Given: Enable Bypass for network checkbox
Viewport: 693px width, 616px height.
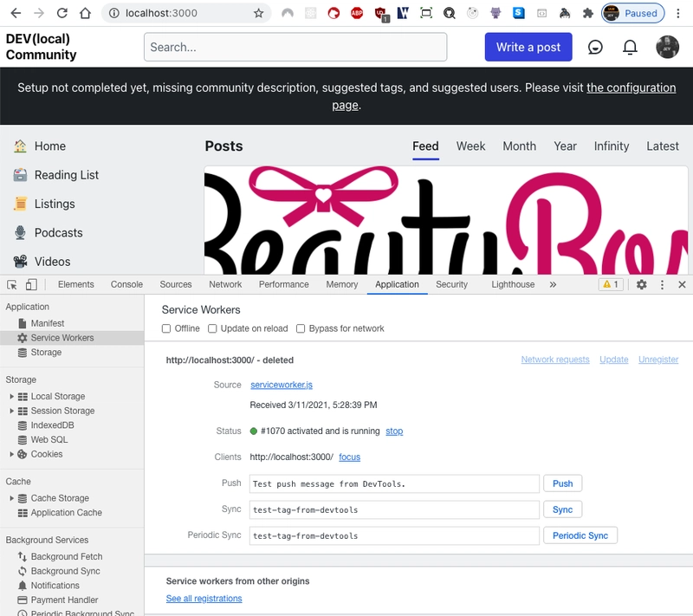Looking at the screenshot, I should (301, 328).
